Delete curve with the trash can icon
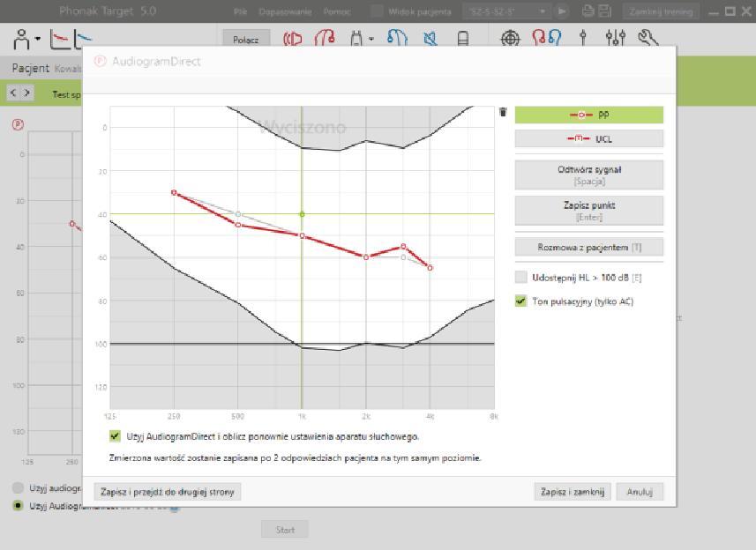This screenshot has width=756, height=550. pyautogui.click(x=503, y=112)
